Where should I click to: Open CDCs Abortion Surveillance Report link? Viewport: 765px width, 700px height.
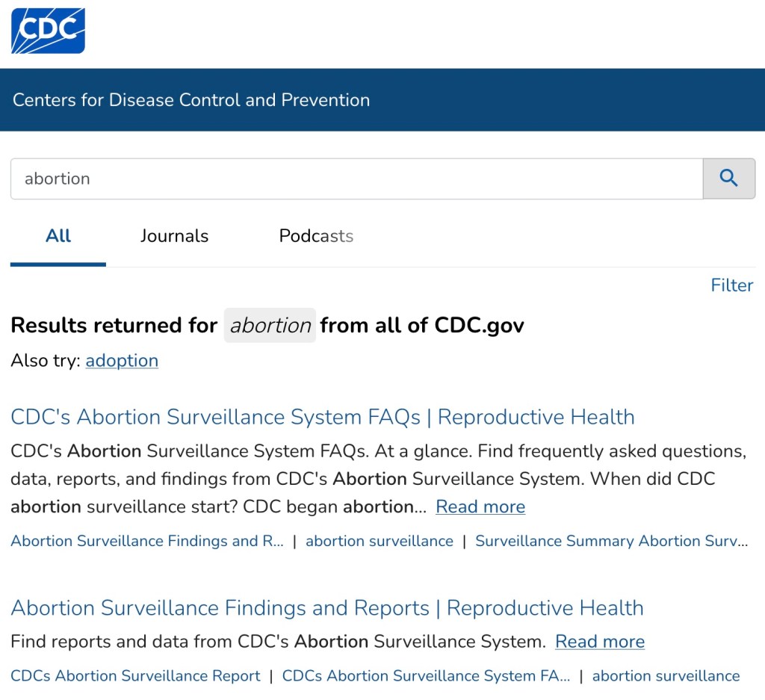135,676
